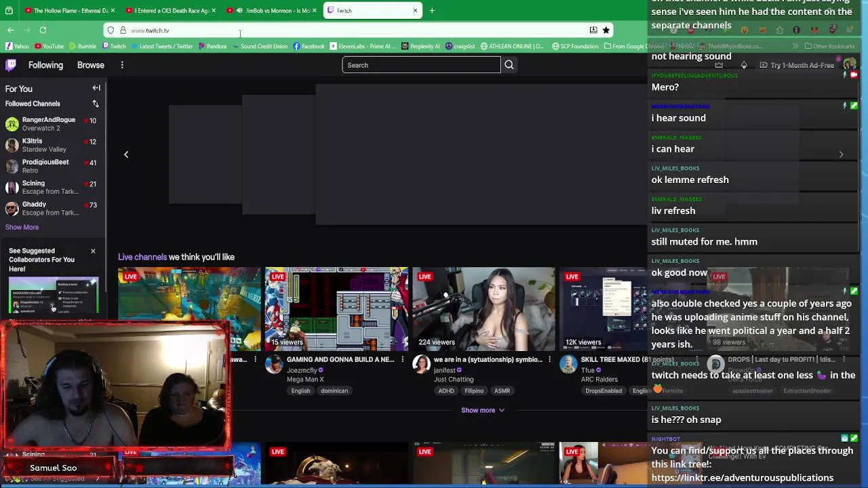Click the magnifier search button
This screenshot has width=868, height=488.
(509, 65)
